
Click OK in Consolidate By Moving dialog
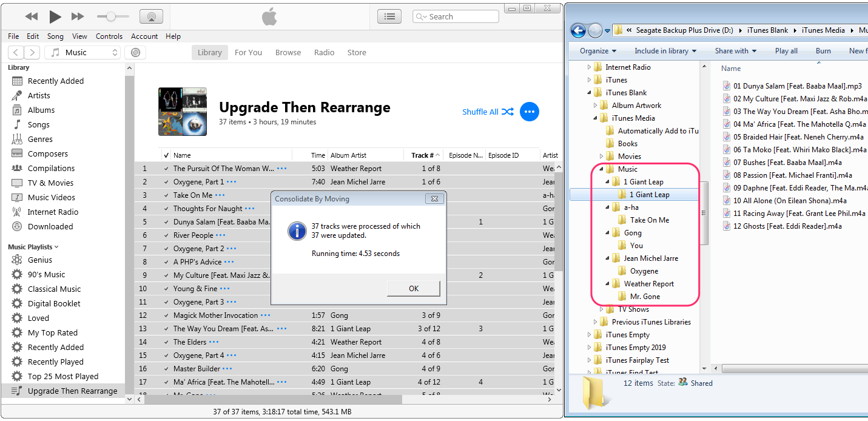pos(414,289)
